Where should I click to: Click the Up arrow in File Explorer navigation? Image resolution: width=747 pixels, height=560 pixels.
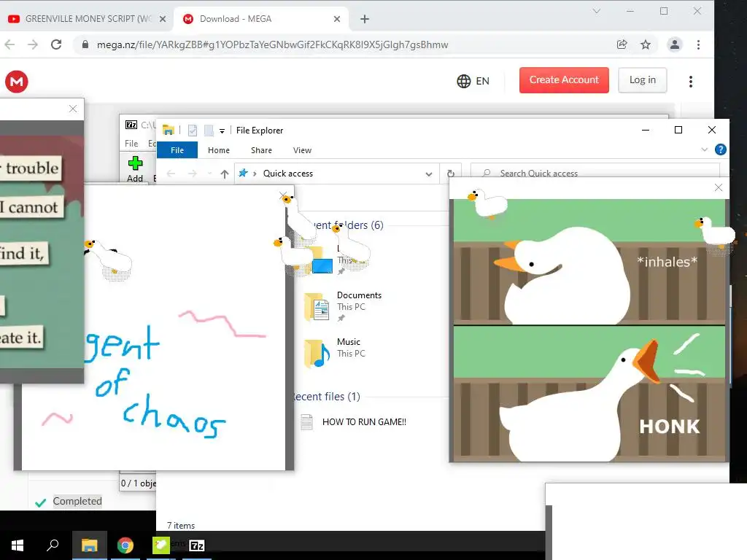click(x=225, y=174)
